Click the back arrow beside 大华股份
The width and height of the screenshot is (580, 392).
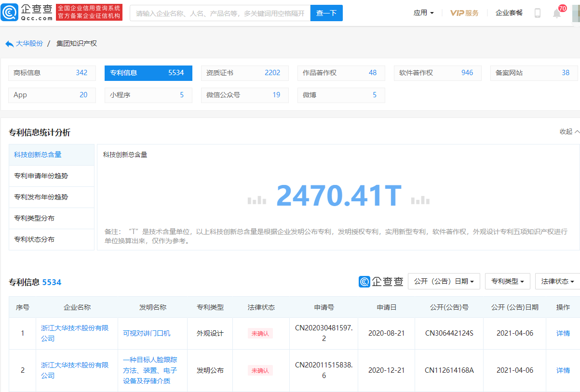[x=9, y=44]
